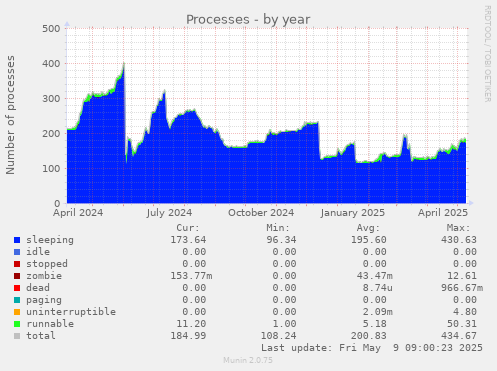Click runnable current value 11.20
The width and height of the screenshot is (497, 371).
click(191, 324)
